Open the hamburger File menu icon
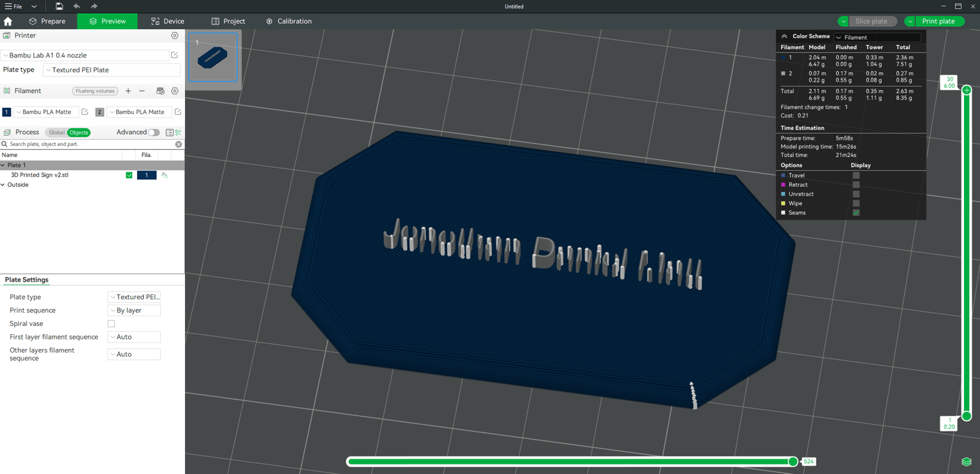The height and width of the screenshot is (474, 980). 8,6
